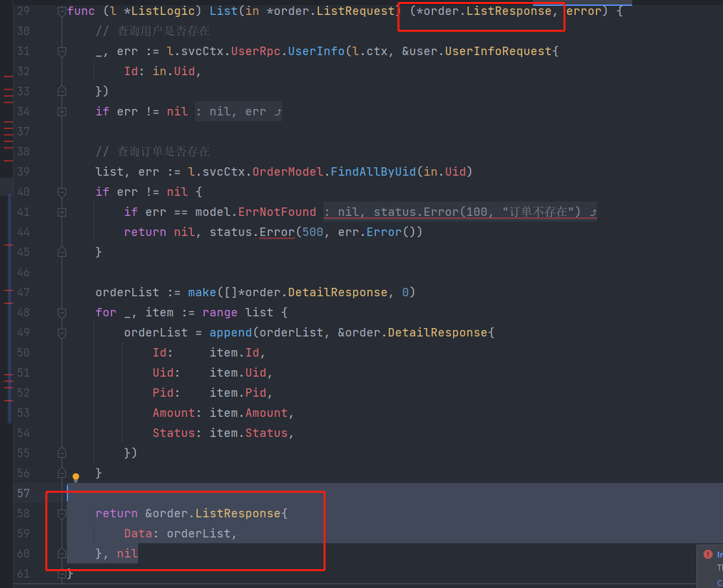Viewport: 723px width, 588px height.
Task: Click the fold end marker at line 55
Action: pyautogui.click(x=62, y=453)
